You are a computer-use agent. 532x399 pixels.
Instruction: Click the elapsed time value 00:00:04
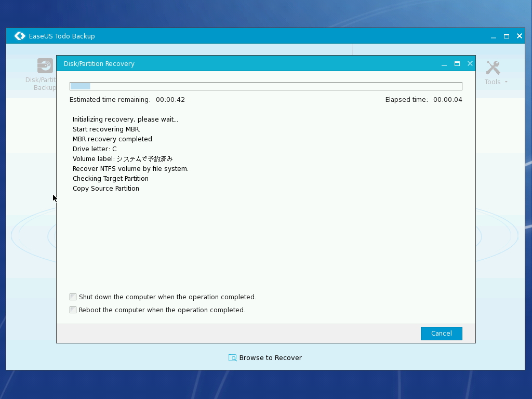coord(447,100)
